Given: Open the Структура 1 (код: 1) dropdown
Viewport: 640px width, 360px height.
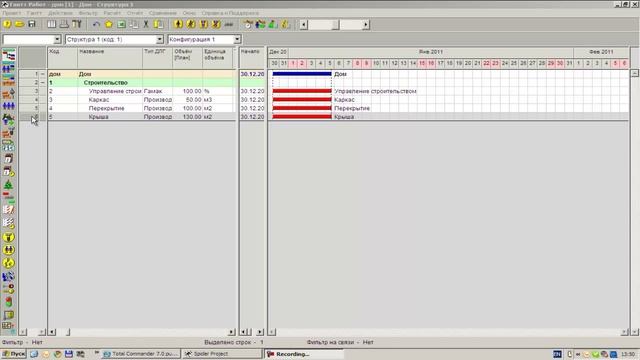Looking at the screenshot, I should tap(160, 39).
